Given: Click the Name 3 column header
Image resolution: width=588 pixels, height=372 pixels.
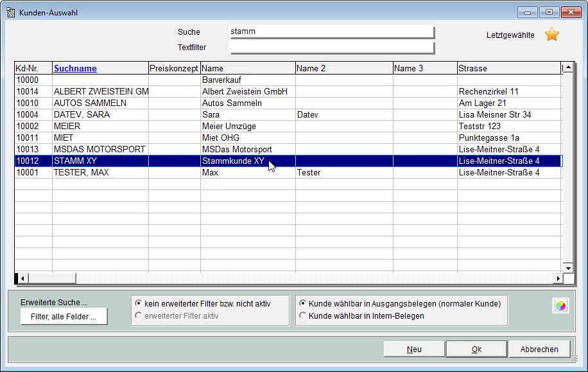Looking at the screenshot, I should point(425,68).
